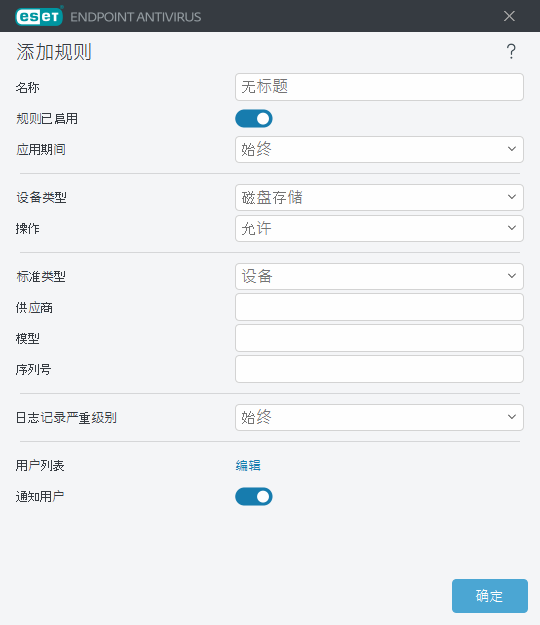Click the chevron arrow of 应用期间 combo
The height and width of the screenshot is (625, 540).
(x=512, y=149)
